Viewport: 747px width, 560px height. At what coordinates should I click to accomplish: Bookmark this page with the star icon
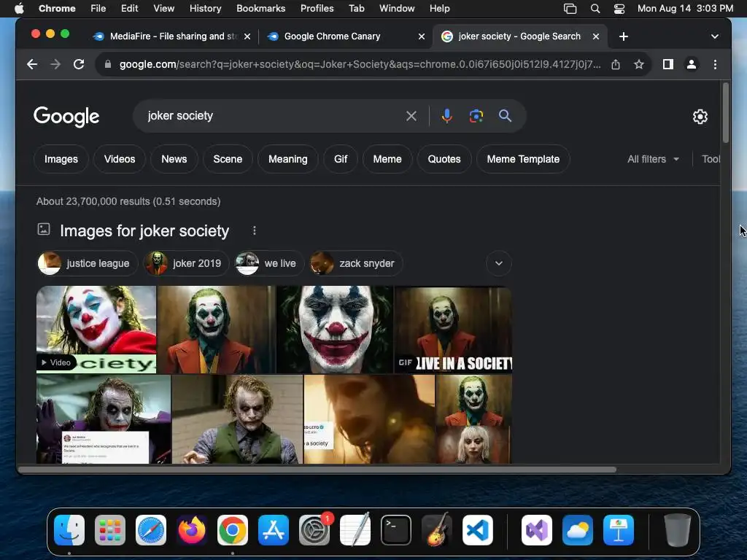pos(639,64)
